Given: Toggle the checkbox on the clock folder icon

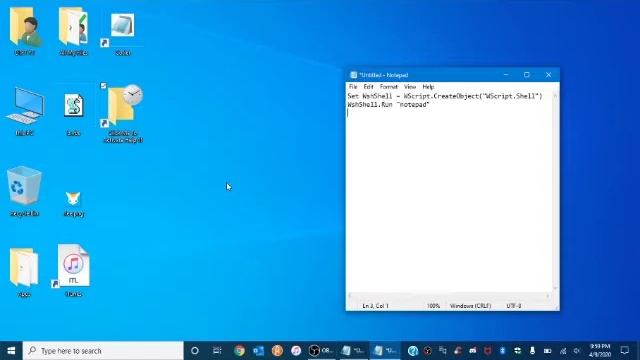Looking at the screenshot, I should (103, 86).
